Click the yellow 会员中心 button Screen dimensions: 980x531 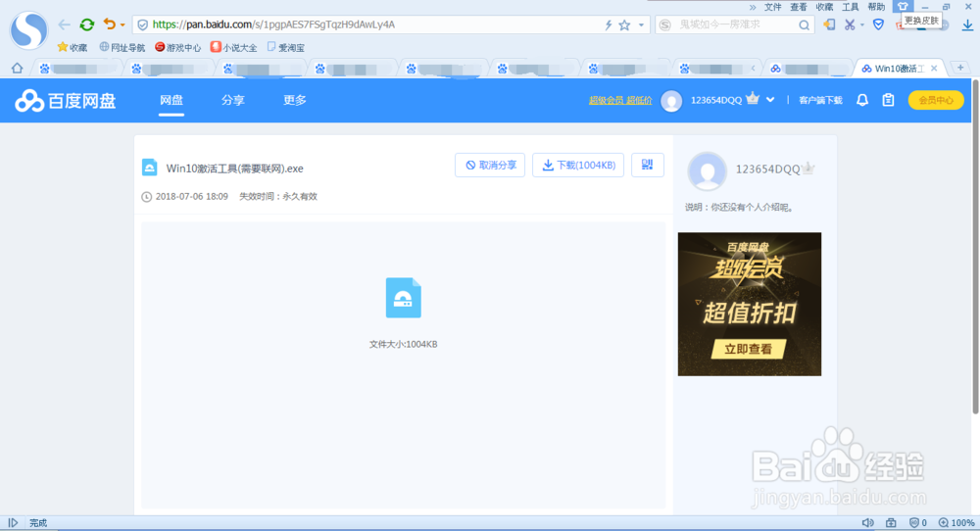point(936,100)
